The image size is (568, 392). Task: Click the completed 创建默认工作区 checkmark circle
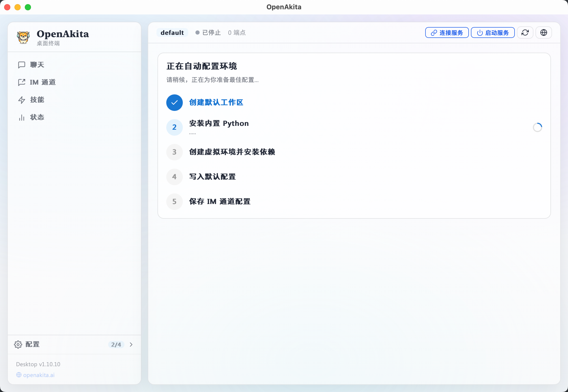(x=174, y=102)
